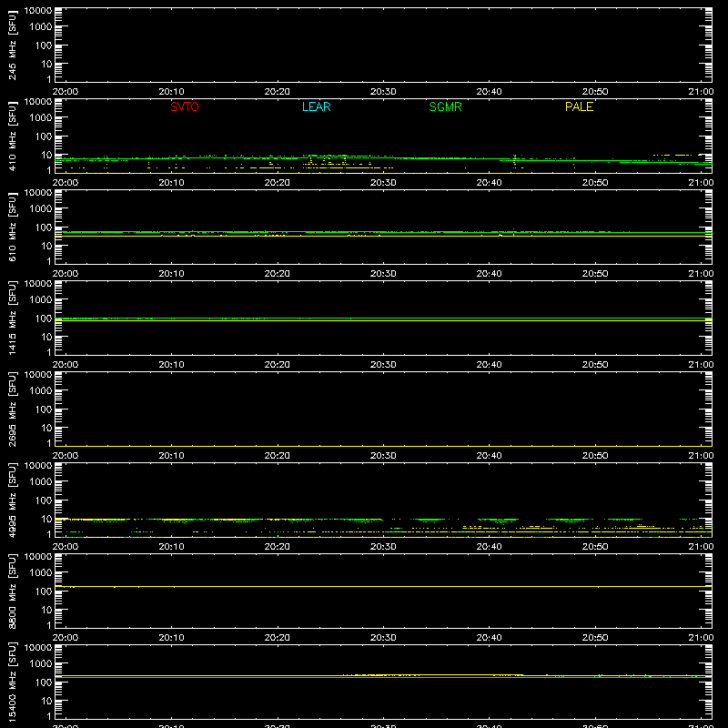The width and height of the screenshot is (728, 728).
Task: Click the 20:00 time label under the 245 MHz plot
Action: point(65,92)
